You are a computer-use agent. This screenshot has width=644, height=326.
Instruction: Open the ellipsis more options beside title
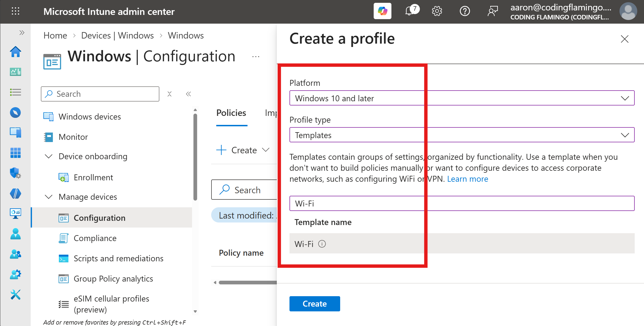click(256, 57)
